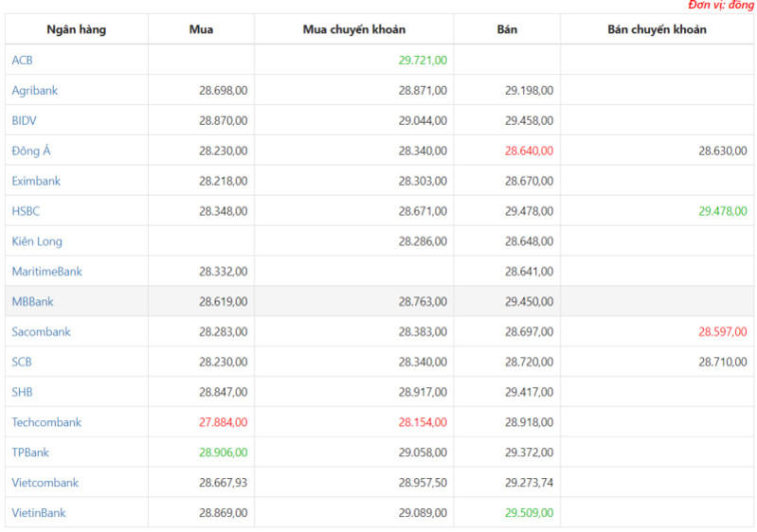This screenshot has width=757, height=532.
Task: Click the Bán chuyển khoản column header
Action: coord(658,29)
